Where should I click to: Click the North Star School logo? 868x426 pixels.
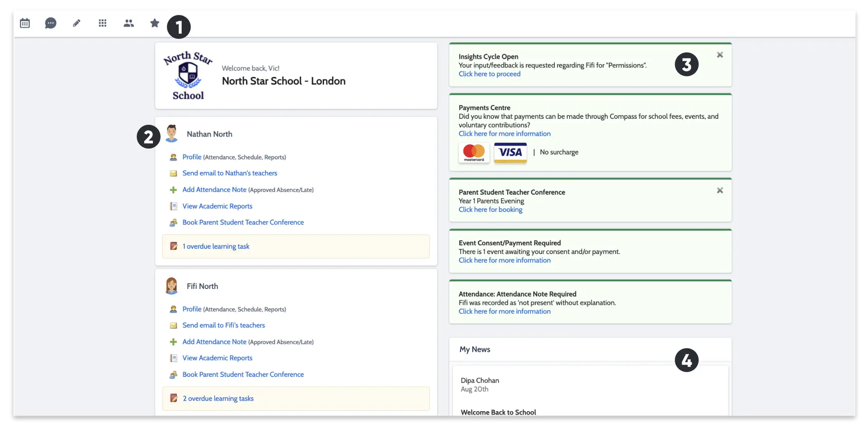[188, 76]
